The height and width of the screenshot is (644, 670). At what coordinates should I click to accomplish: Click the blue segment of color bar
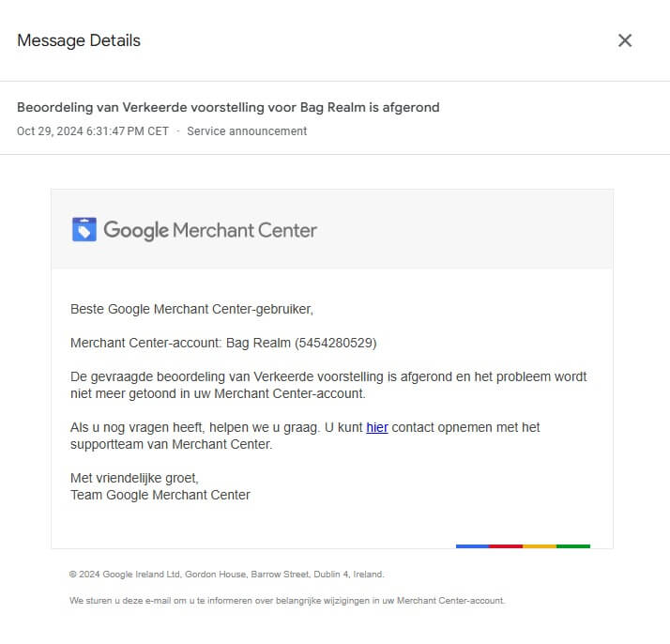[473, 546]
